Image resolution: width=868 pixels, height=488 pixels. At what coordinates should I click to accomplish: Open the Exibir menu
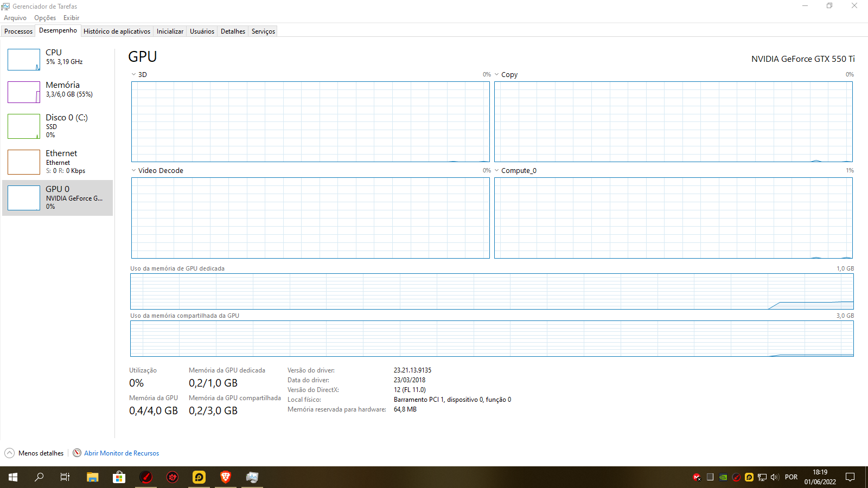click(71, 18)
